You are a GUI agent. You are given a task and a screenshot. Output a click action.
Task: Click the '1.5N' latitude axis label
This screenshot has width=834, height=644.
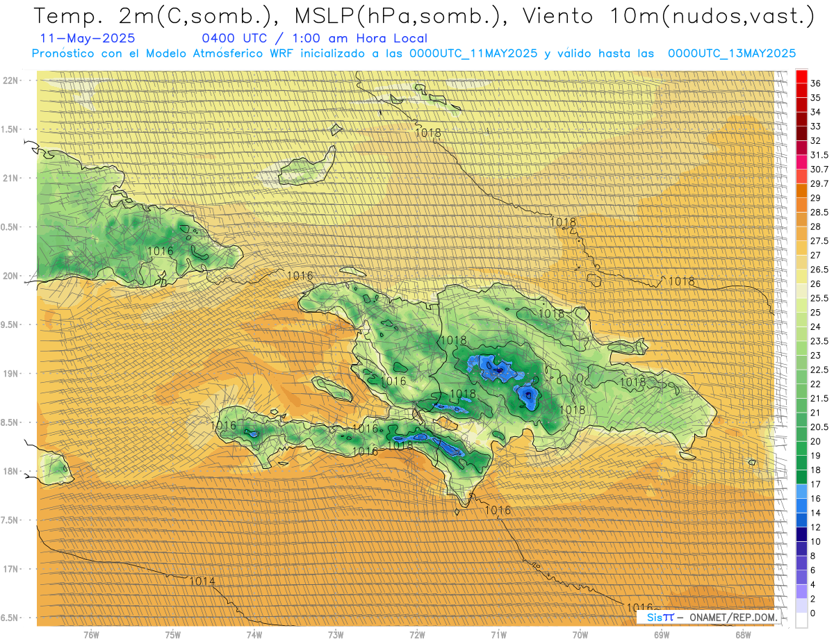click(11, 129)
